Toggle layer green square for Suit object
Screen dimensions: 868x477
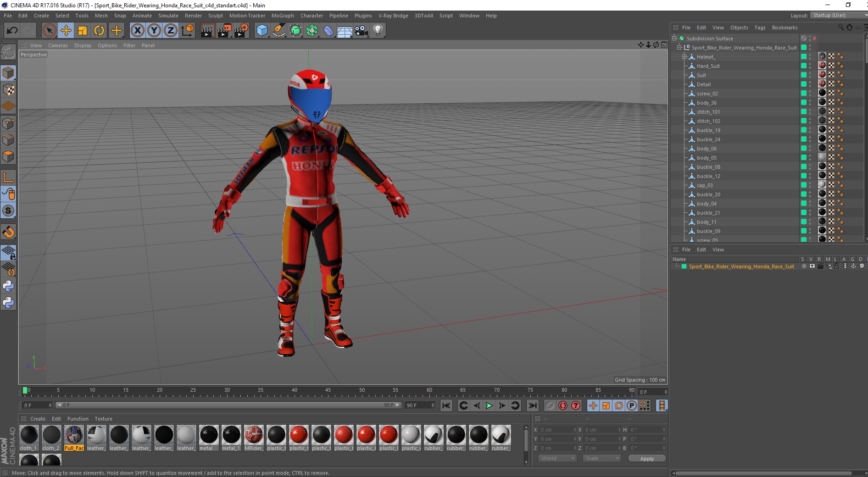click(x=804, y=75)
